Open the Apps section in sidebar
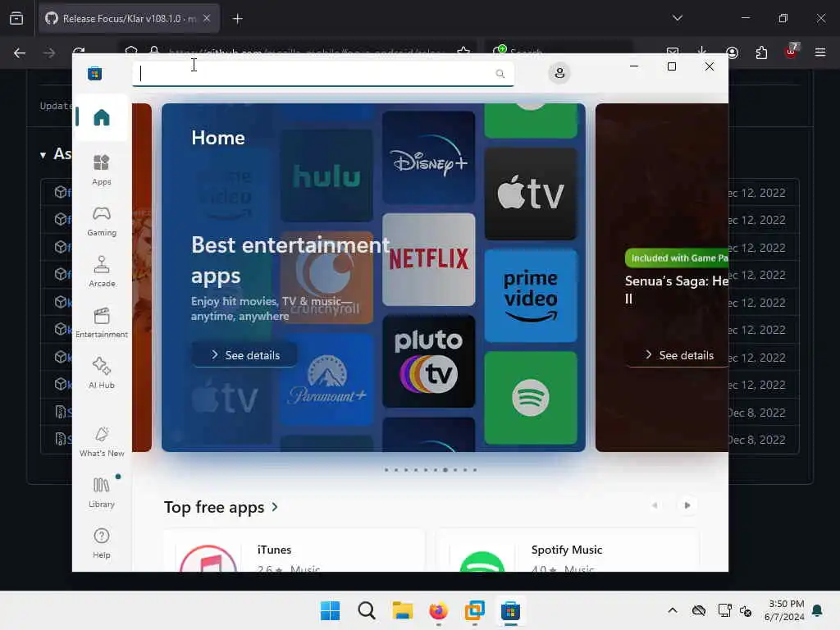Screen dimensions: 840x630 tap(101, 170)
